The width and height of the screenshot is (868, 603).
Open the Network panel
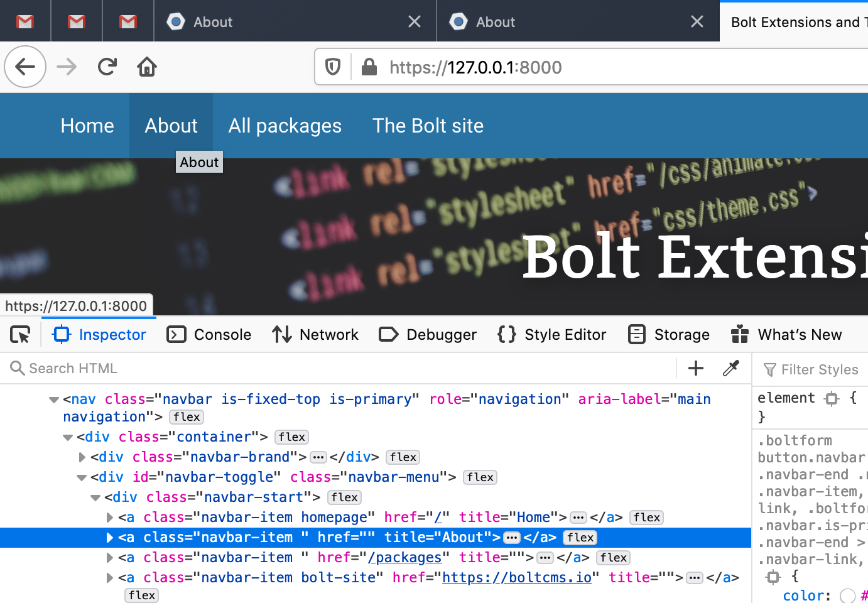tap(315, 335)
